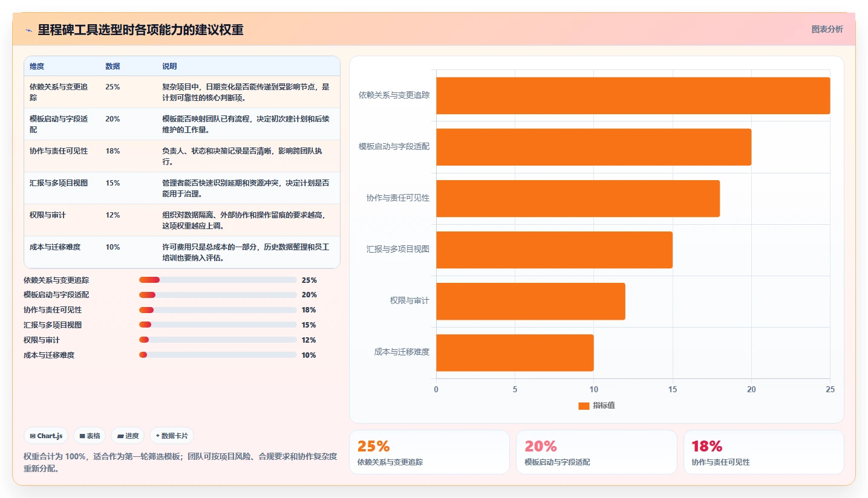Click the 汇报与多项目视图 chart bar
The height and width of the screenshot is (498, 868).
pos(554,250)
